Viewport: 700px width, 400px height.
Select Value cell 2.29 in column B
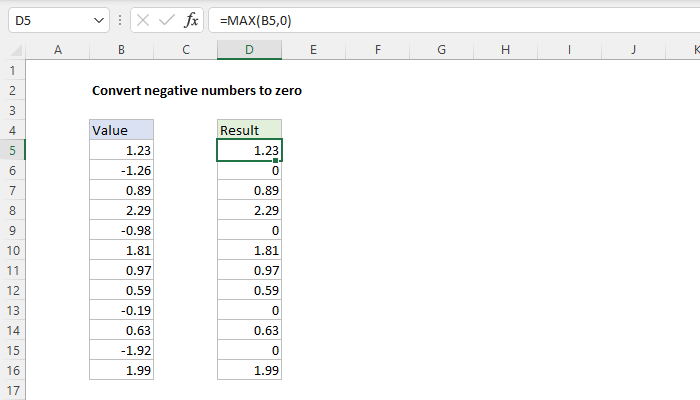121,210
